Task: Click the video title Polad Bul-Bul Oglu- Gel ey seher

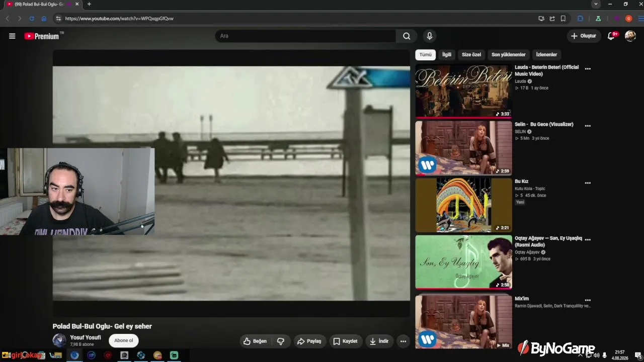Action: pos(102,326)
